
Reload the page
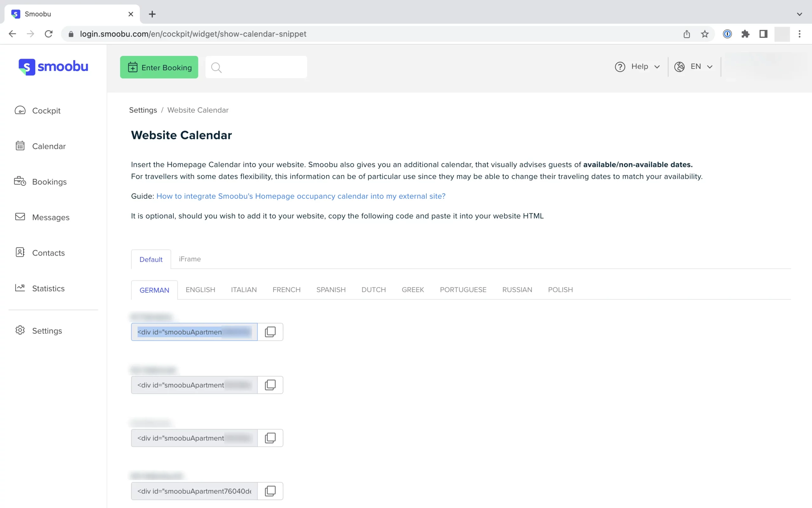(x=49, y=34)
